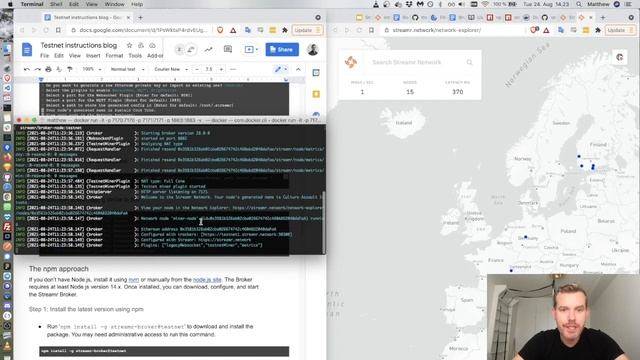640x360 pixels.
Task: Go back in the Docs browser window
Action: (22, 30)
